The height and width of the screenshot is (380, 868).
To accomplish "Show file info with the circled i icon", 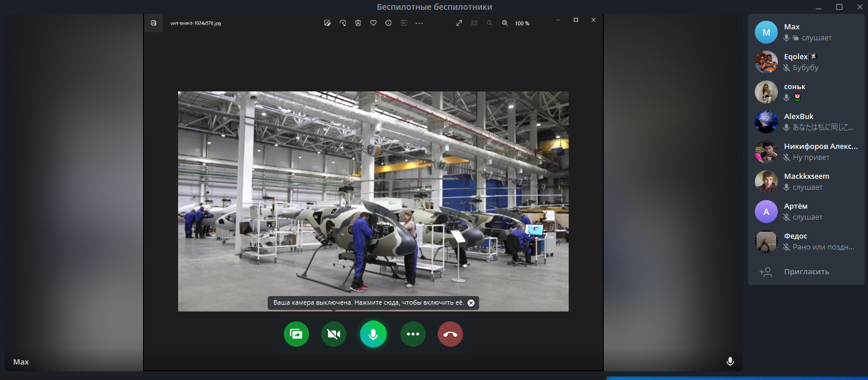I will [388, 23].
